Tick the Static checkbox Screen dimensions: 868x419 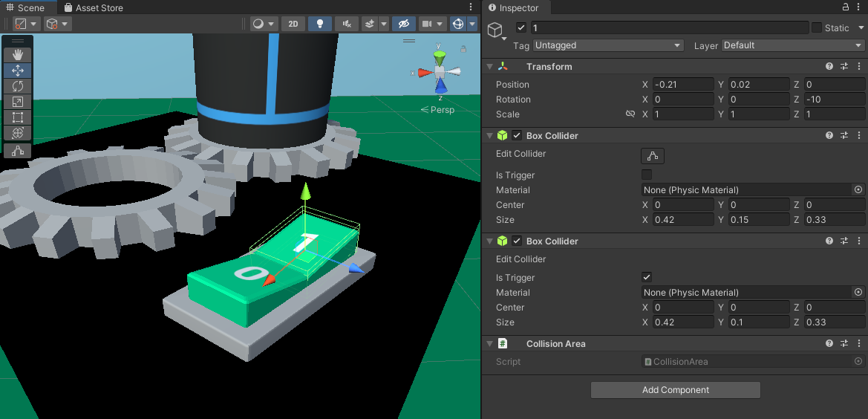817,27
